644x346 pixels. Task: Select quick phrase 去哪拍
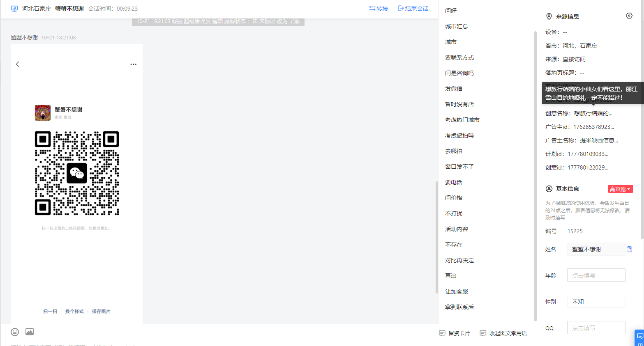454,151
